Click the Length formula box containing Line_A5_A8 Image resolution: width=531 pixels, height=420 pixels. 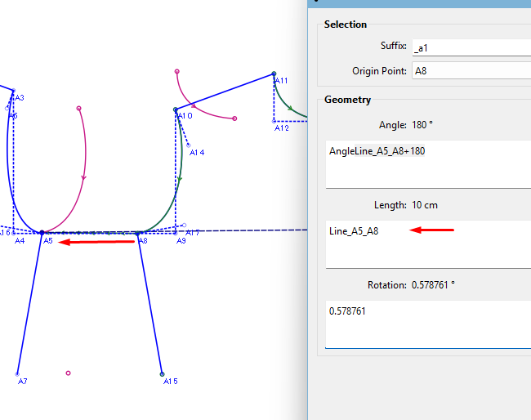427,244
